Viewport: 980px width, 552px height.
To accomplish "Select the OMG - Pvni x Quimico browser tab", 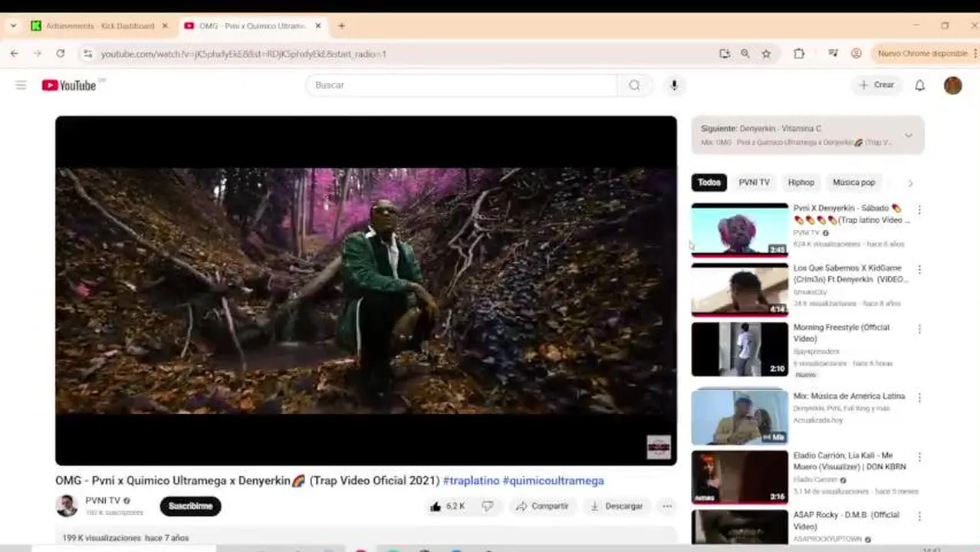I will pyautogui.click(x=252, y=25).
